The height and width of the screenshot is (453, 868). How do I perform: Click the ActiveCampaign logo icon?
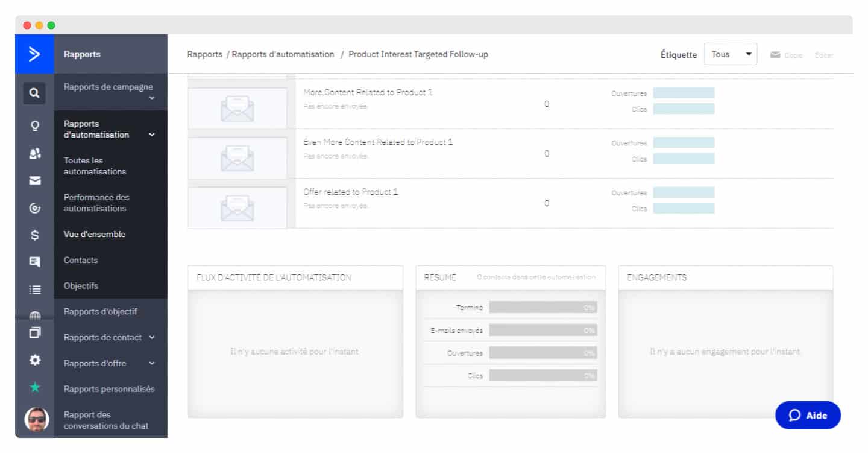click(x=34, y=54)
